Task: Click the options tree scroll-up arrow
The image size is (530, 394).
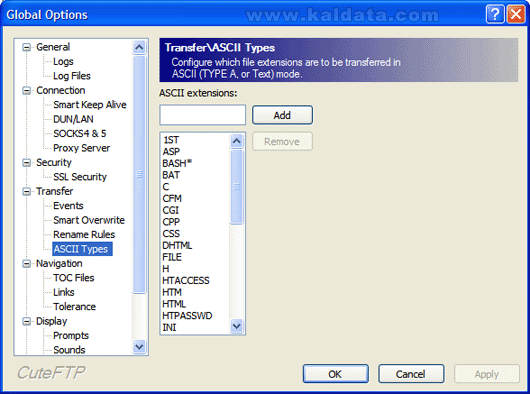Action: click(139, 47)
